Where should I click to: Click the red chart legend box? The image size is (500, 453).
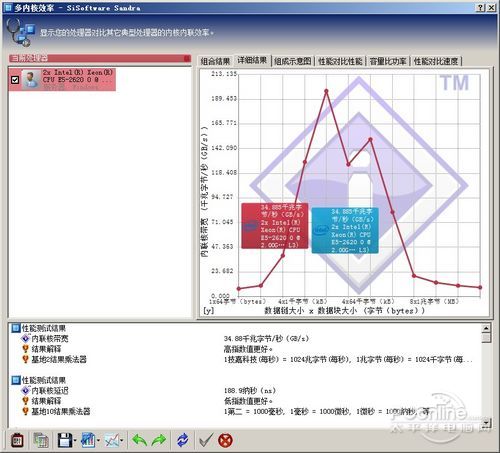click(274, 226)
